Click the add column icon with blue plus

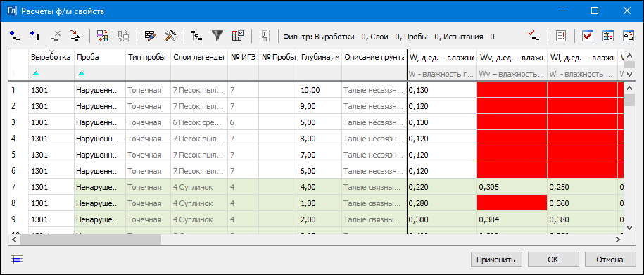pos(35,36)
